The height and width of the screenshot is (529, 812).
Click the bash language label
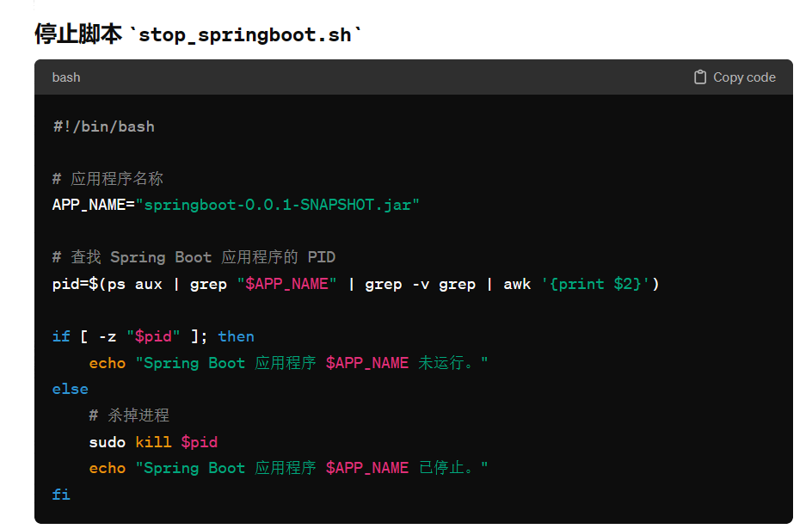click(x=66, y=77)
